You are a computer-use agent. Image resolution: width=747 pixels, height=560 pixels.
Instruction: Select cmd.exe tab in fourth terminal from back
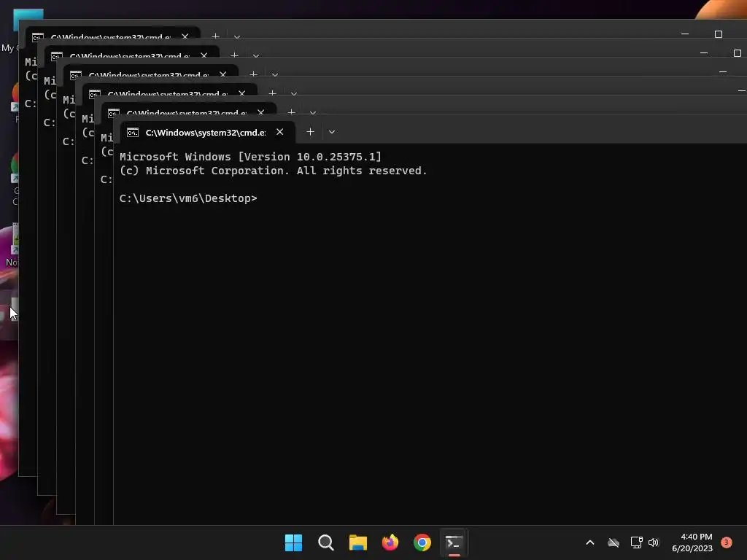pyautogui.click(x=169, y=91)
